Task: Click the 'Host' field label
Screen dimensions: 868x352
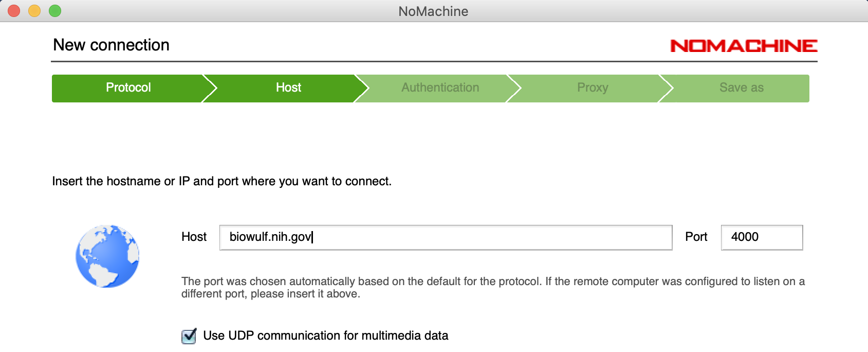Action: pyautogui.click(x=194, y=237)
